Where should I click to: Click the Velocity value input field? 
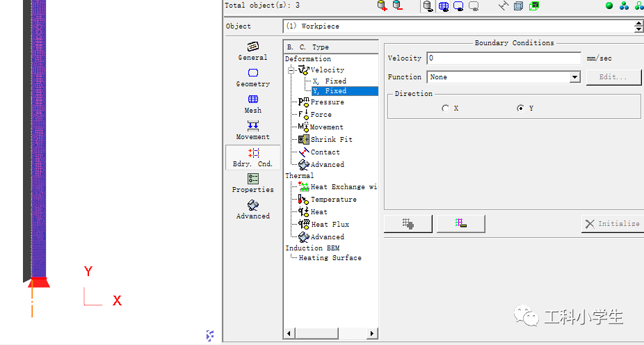tap(504, 58)
